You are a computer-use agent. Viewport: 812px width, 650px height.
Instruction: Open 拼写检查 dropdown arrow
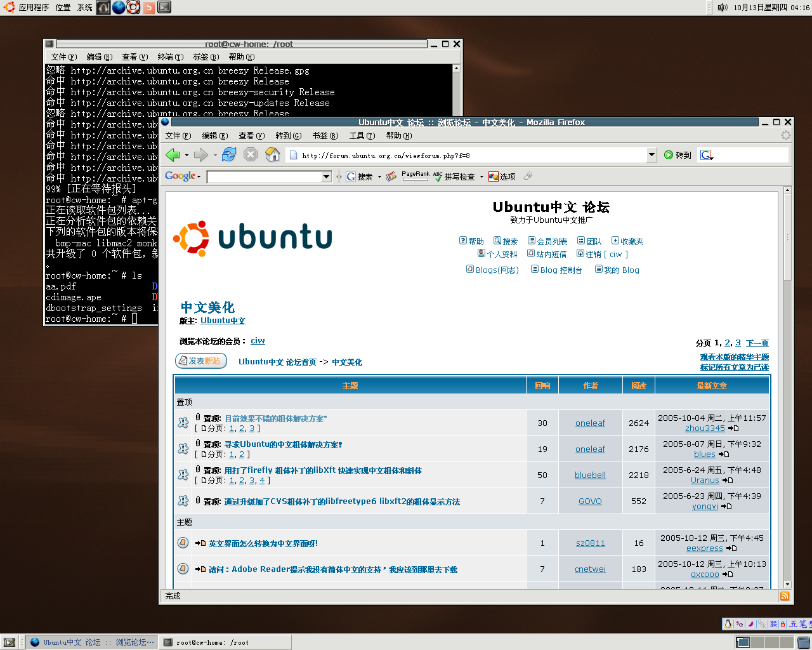click(x=481, y=177)
